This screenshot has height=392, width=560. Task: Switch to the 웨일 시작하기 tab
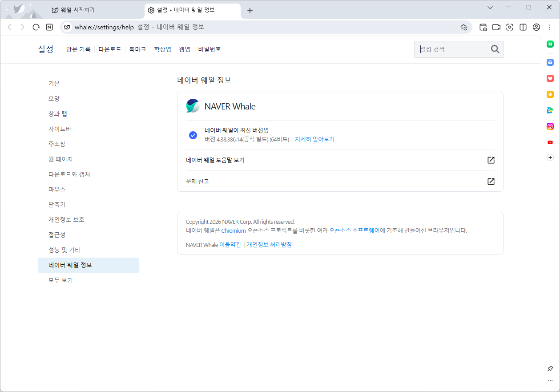pos(95,10)
